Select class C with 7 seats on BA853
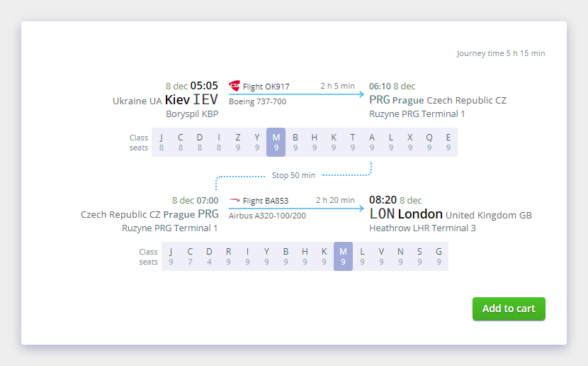This screenshot has height=366, width=588. (x=190, y=256)
